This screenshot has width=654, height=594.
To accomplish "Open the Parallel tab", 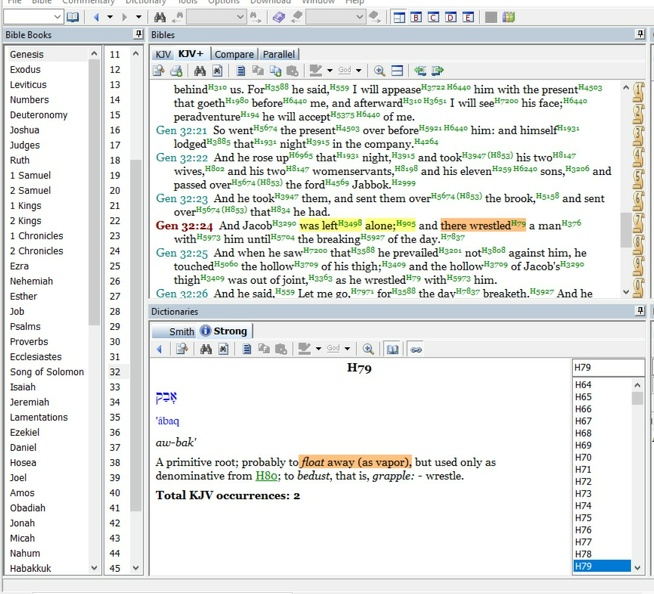I will (279, 55).
